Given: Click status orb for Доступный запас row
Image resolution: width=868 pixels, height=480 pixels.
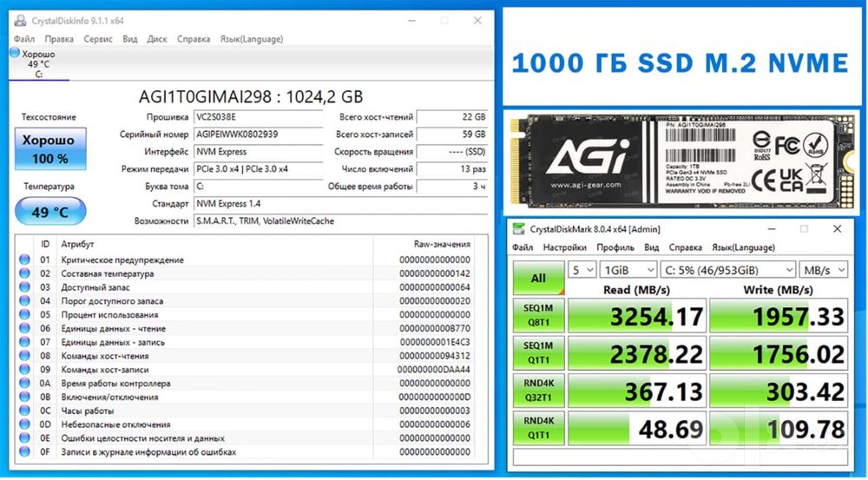Looking at the screenshot, I should [x=24, y=287].
